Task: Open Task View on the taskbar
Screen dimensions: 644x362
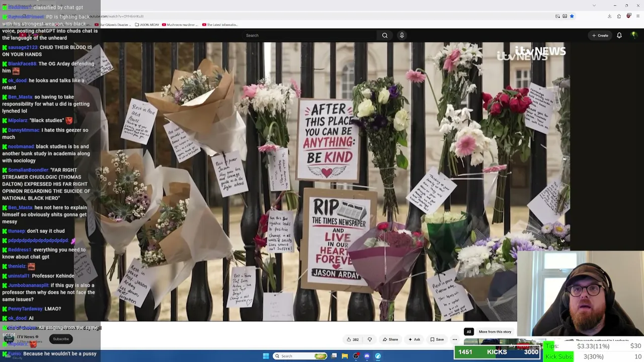Action: tap(334, 356)
